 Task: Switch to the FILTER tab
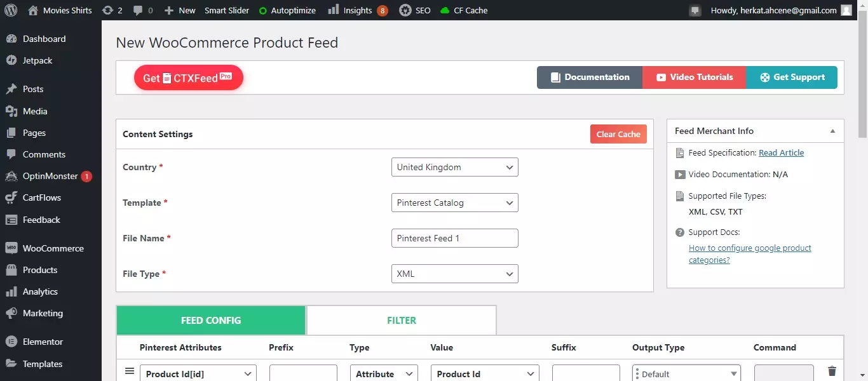click(402, 320)
